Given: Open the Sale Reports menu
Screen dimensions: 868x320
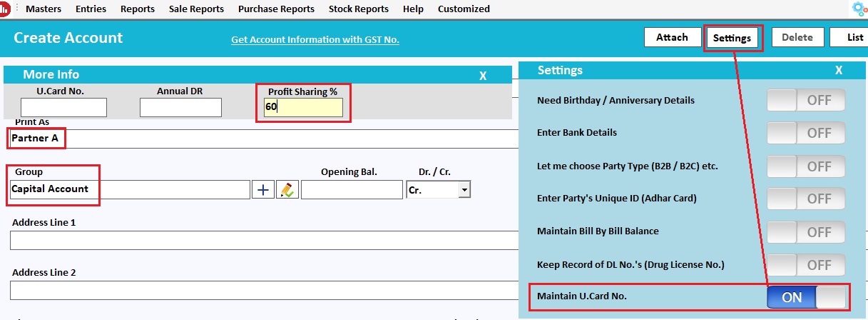Looking at the screenshot, I should click(196, 9).
